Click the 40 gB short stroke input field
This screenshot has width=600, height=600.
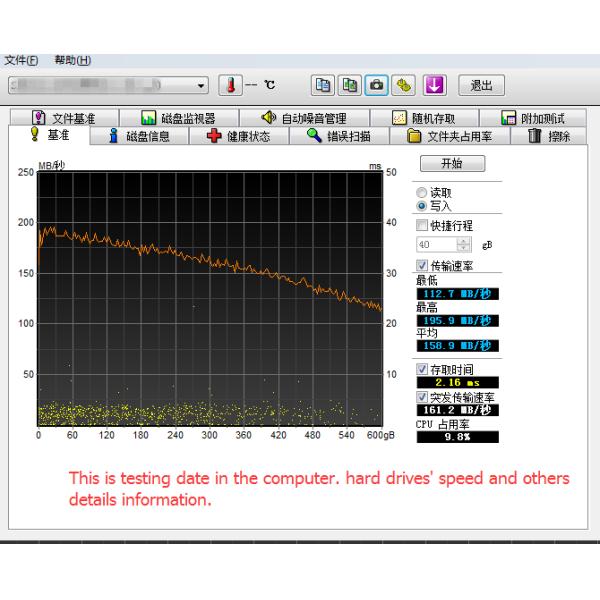[x=436, y=244]
